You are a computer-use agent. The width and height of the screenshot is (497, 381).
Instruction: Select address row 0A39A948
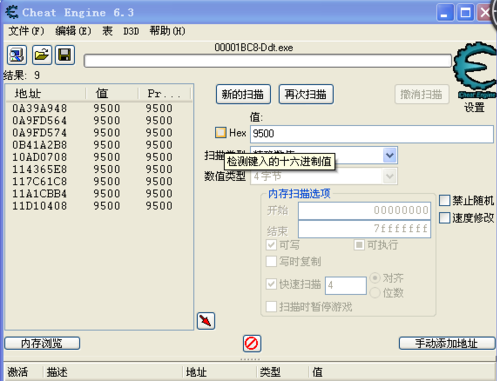tap(99, 108)
